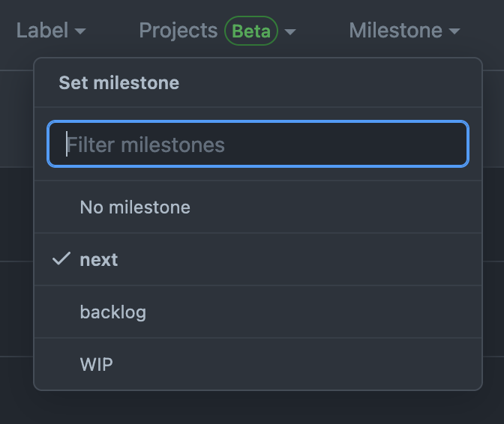Select the "No milestone" option
Image resolution: width=504 pixels, height=424 pixels.
[x=135, y=207]
